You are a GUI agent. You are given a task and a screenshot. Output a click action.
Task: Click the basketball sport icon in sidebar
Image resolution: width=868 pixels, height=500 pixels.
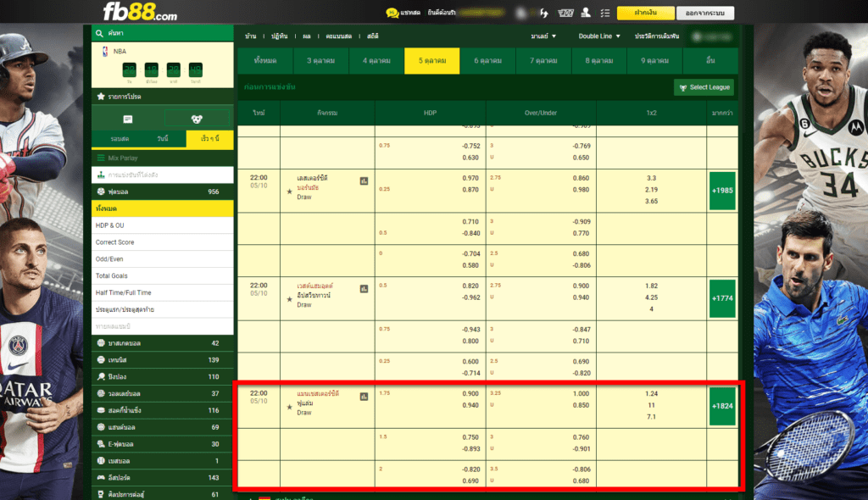coord(101,342)
